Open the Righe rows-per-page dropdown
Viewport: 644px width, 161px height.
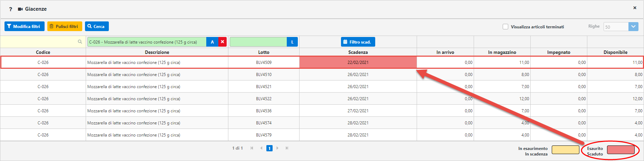[633, 27]
